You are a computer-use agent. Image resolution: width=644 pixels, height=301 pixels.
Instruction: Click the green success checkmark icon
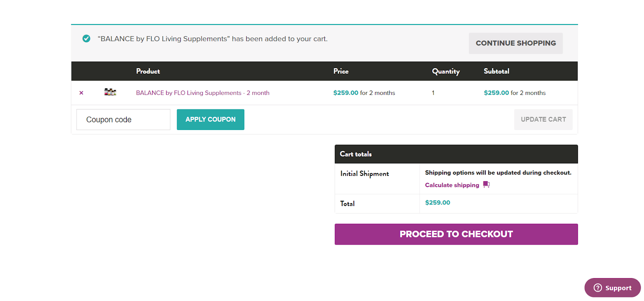click(x=86, y=39)
